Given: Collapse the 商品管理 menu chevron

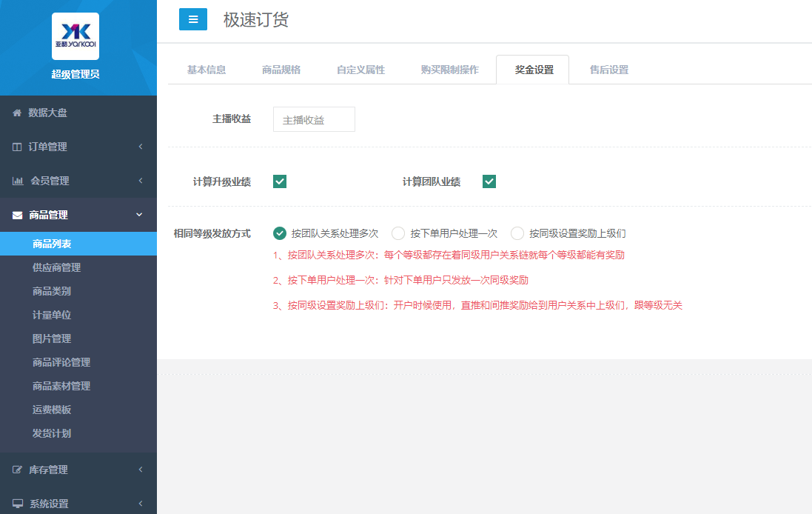Looking at the screenshot, I should tap(139, 215).
